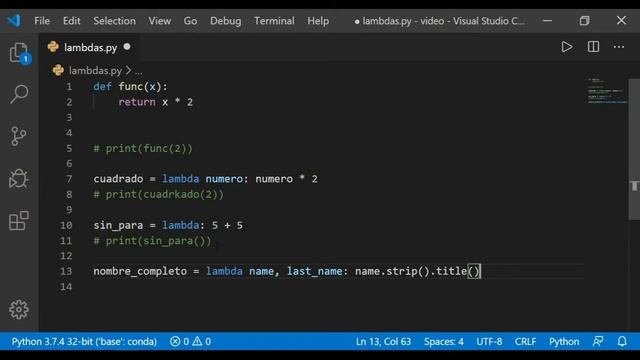
Task: Click the Python file icon in breadcrumb
Action: pyautogui.click(x=58, y=70)
